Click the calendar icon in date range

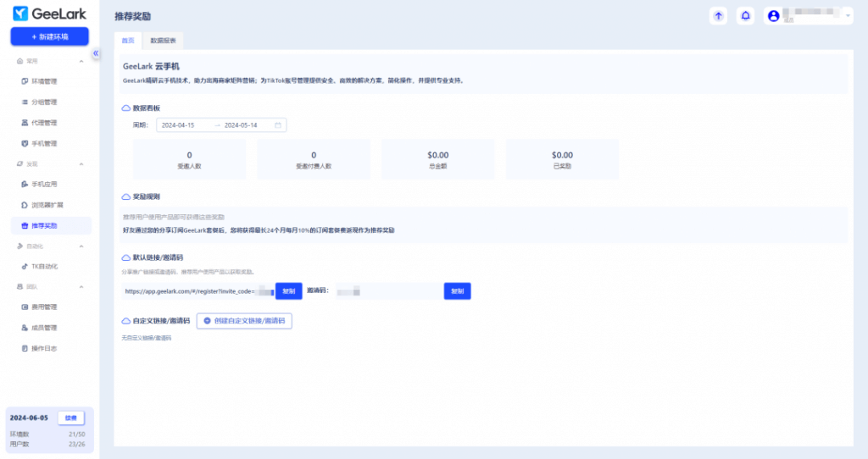277,125
